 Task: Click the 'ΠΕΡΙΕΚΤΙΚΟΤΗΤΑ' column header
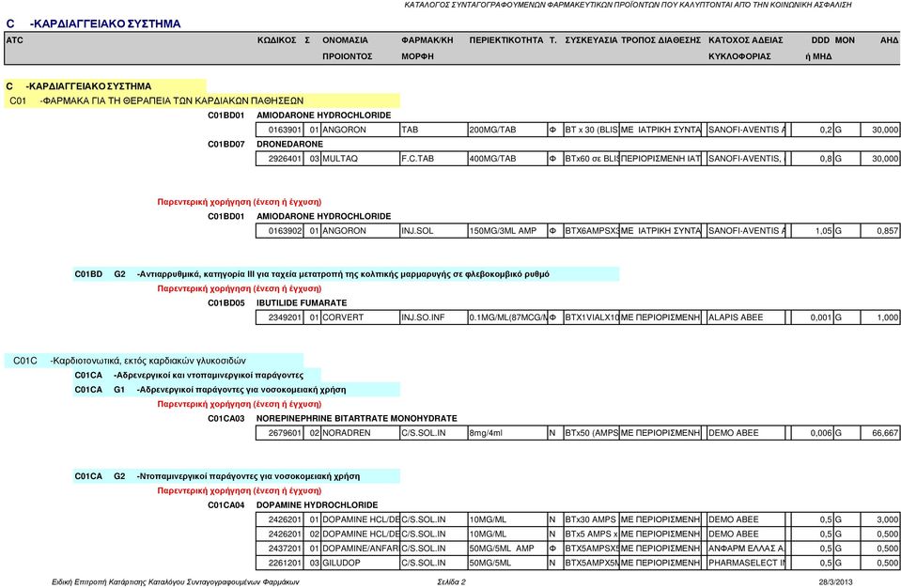click(505, 40)
